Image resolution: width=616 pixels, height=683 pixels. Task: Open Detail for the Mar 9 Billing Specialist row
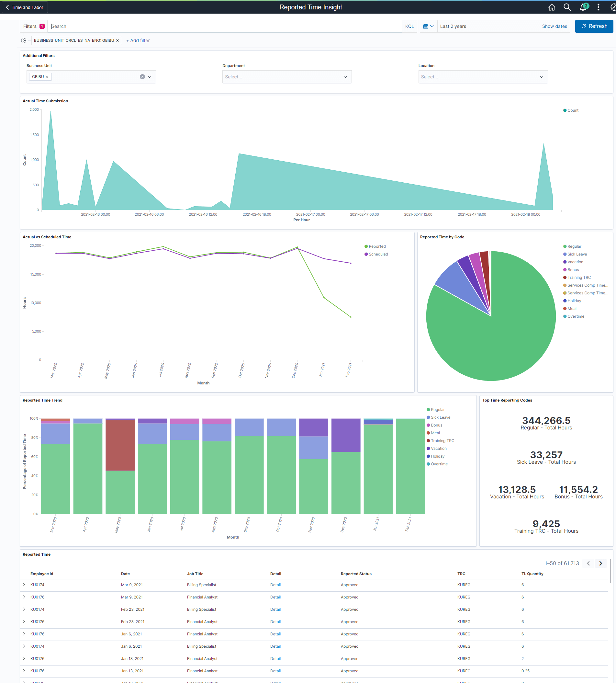coord(275,585)
